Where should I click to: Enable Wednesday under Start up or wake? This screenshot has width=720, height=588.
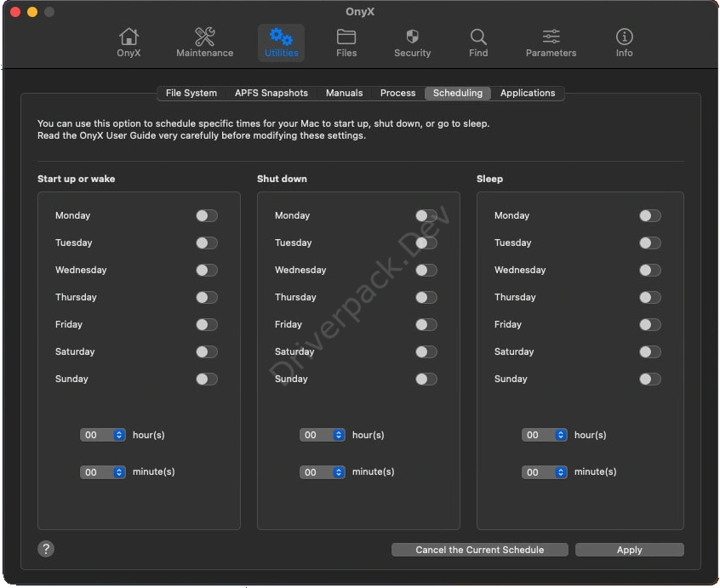click(x=207, y=270)
